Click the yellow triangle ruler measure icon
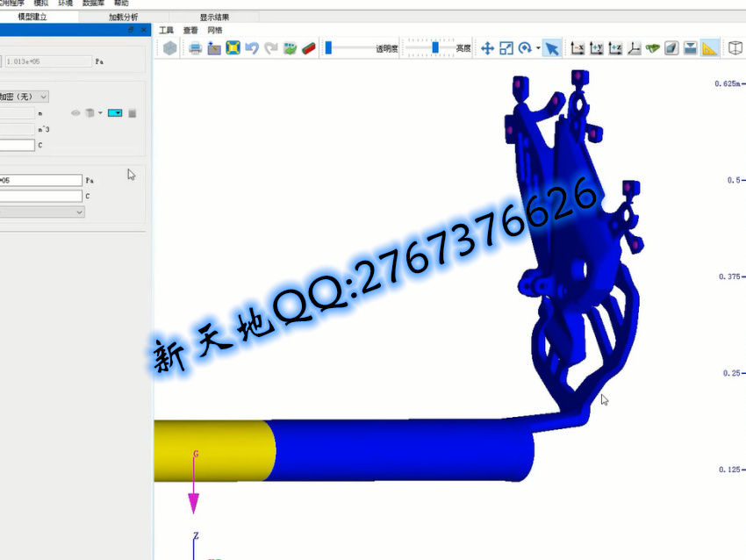Viewport: 746px width, 560px height. [710, 49]
